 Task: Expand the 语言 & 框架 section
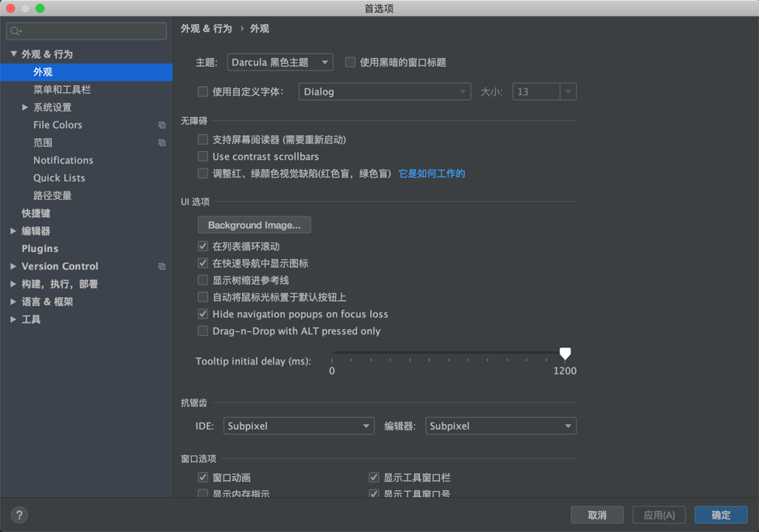tap(13, 302)
